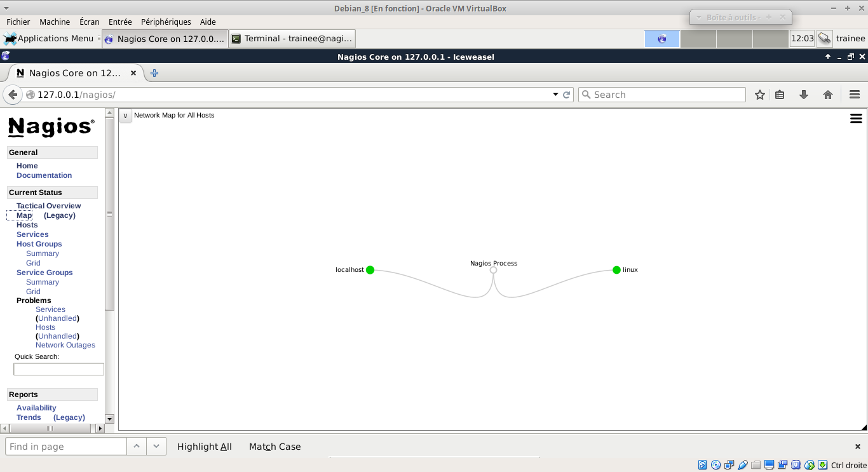Click the localhost green host node
This screenshot has height=472, width=868.
coord(370,270)
